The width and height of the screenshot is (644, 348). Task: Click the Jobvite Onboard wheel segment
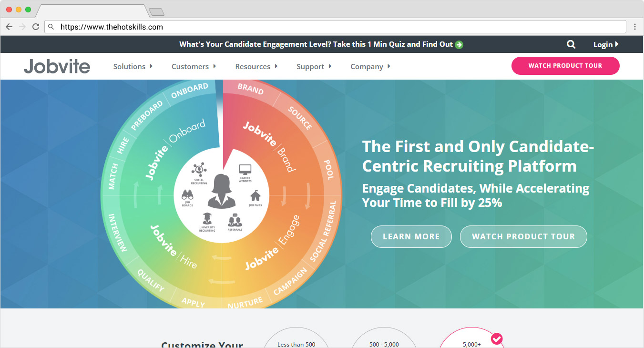point(175,149)
